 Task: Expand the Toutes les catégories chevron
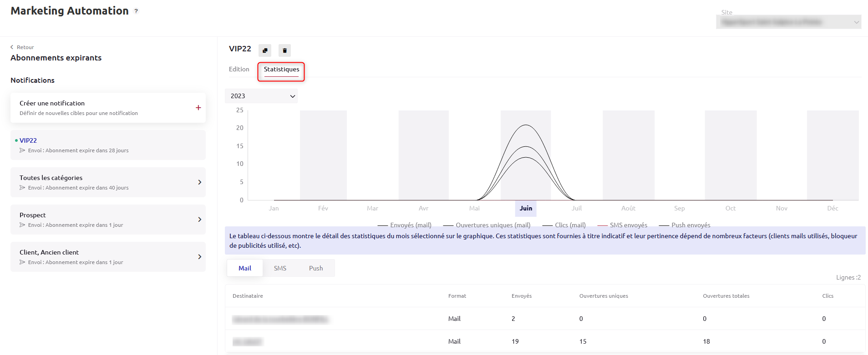199,182
